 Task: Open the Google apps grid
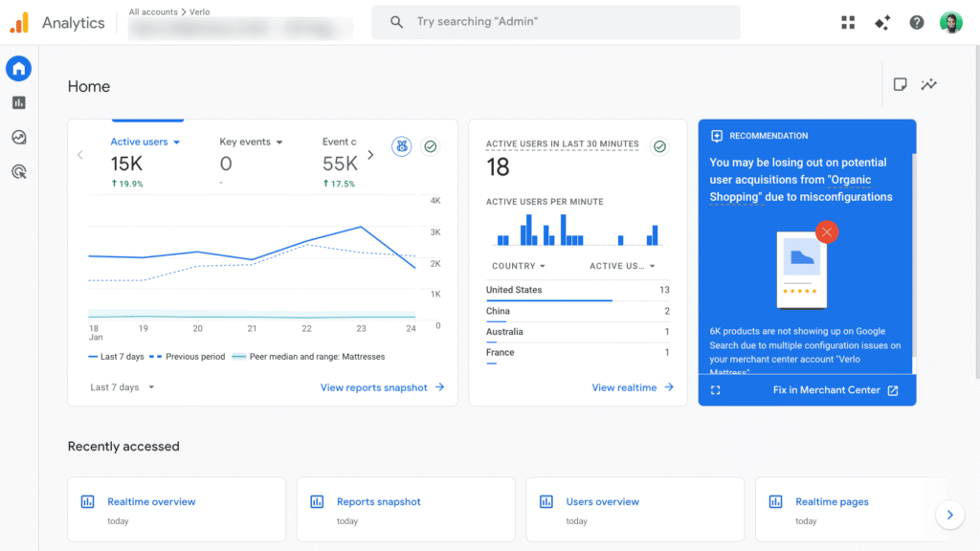848,22
